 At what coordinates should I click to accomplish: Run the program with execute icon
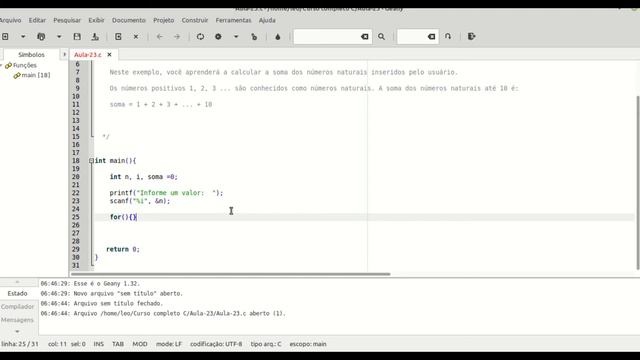coord(254,37)
